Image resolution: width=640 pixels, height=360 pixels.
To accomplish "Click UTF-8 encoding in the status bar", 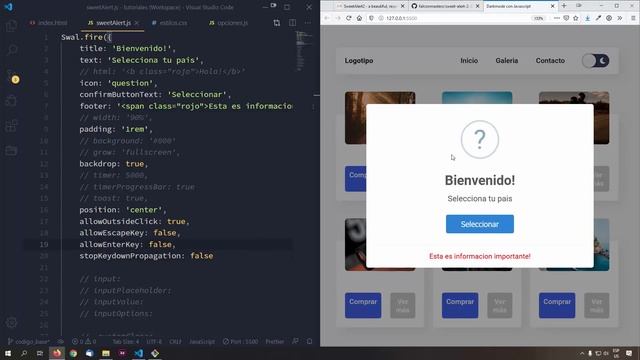I will (x=154, y=342).
